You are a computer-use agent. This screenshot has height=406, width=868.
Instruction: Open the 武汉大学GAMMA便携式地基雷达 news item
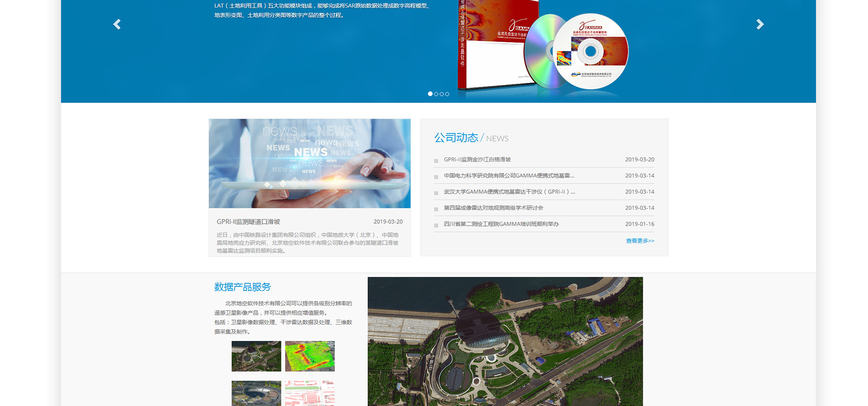click(x=509, y=192)
